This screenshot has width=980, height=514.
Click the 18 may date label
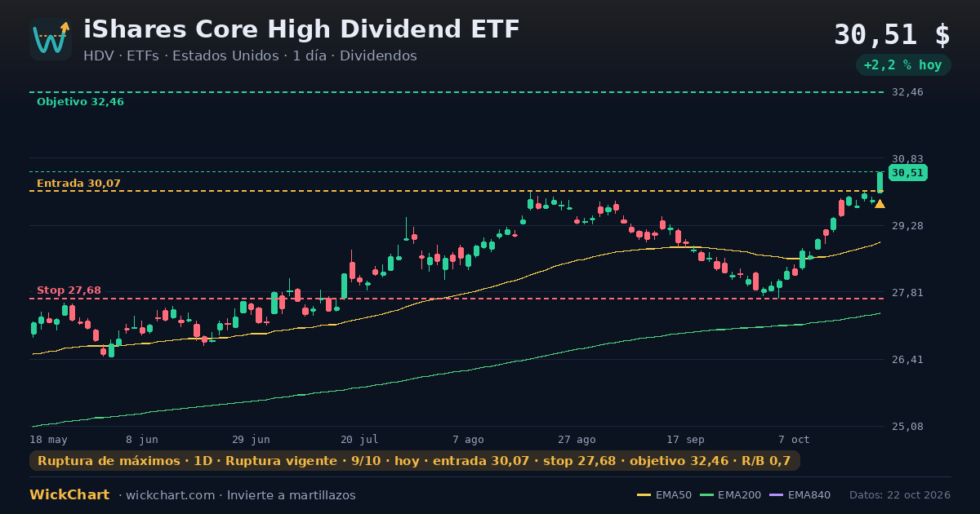click(x=47, y=440)
